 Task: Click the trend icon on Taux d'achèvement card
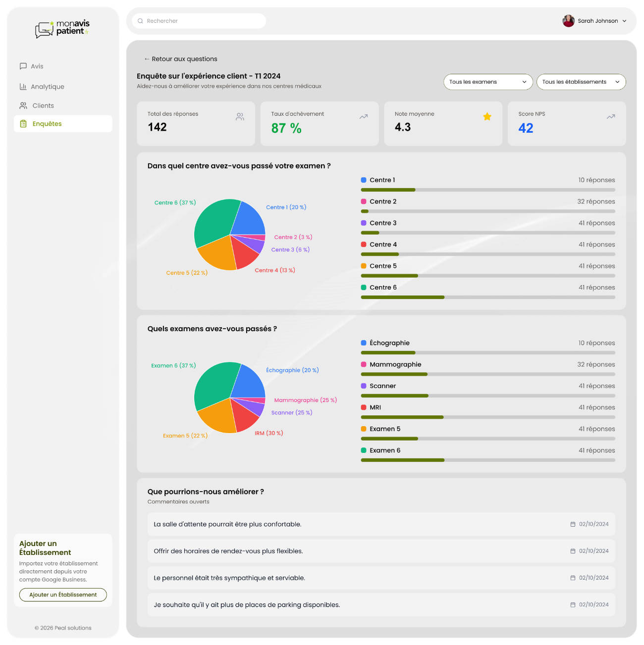pos(363,116)
